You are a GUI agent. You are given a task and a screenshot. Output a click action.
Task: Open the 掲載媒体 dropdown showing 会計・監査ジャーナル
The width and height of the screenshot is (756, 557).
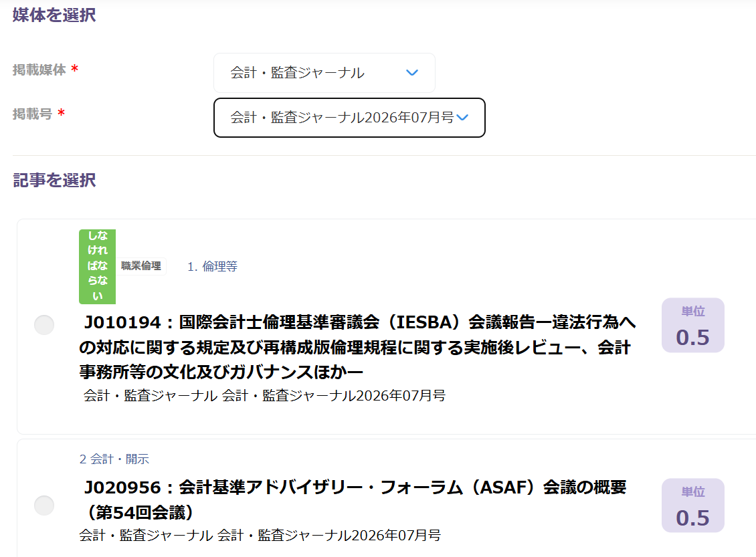[x=324, y=73]
